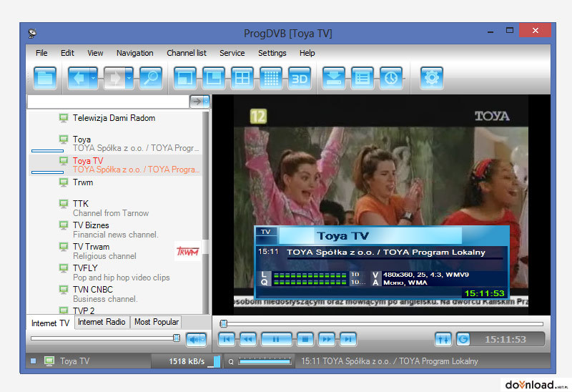Select the TV Biznes channel
The height and width of the screenshot is (392, 572).
(x=115, y=230)
